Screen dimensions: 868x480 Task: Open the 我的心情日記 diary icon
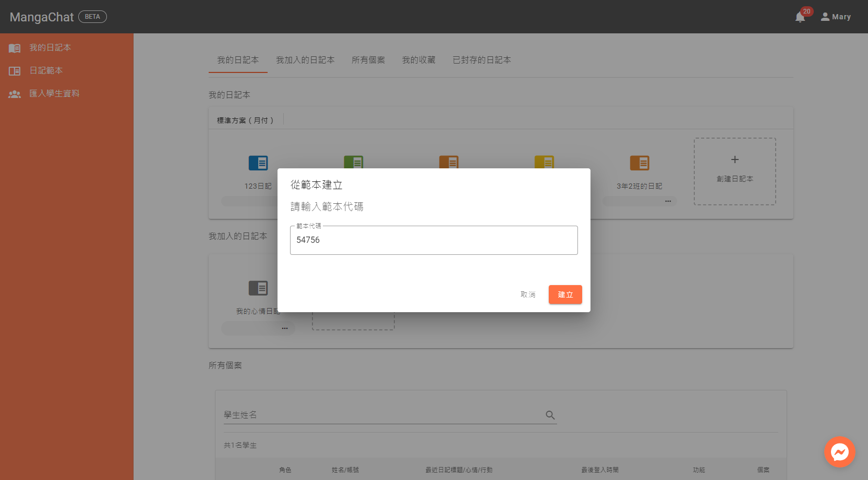coord(258,288)
